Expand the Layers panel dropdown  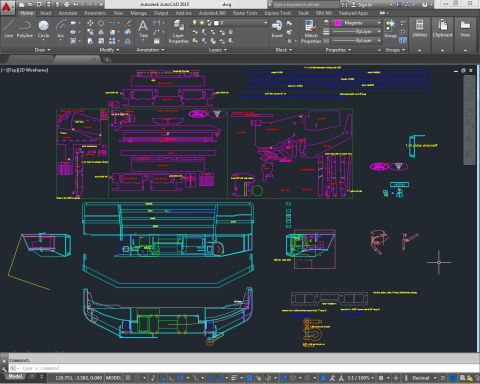pyautogui.click(x=218, y=50)
